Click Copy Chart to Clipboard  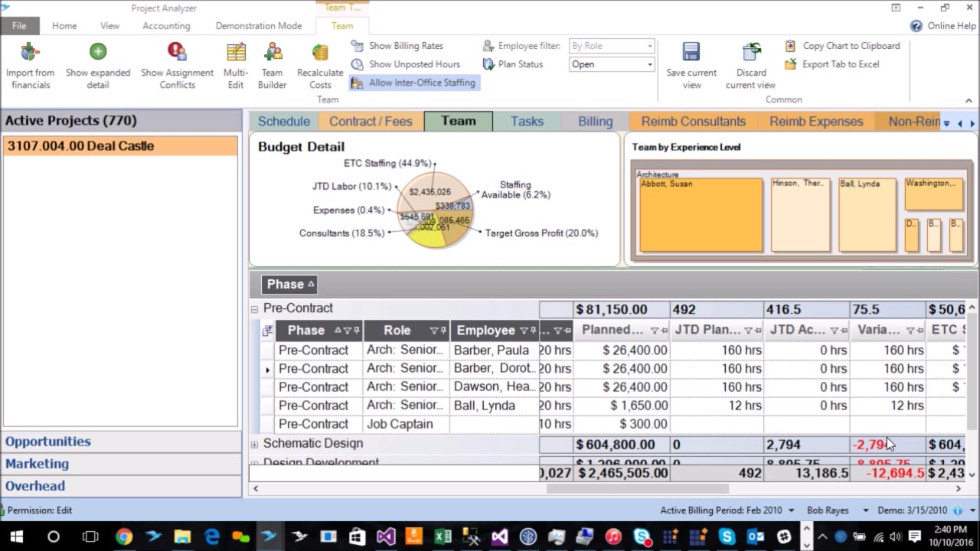click(x=842, y=46)
